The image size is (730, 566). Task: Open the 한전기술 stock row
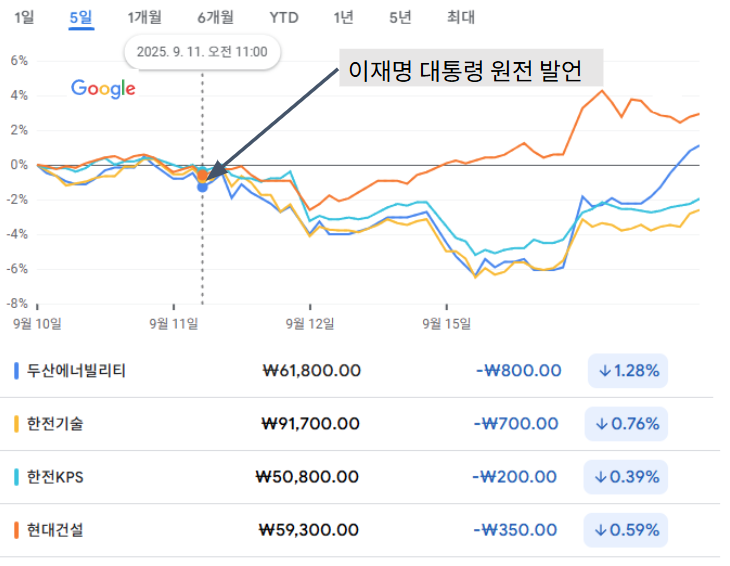coord(55,423)
